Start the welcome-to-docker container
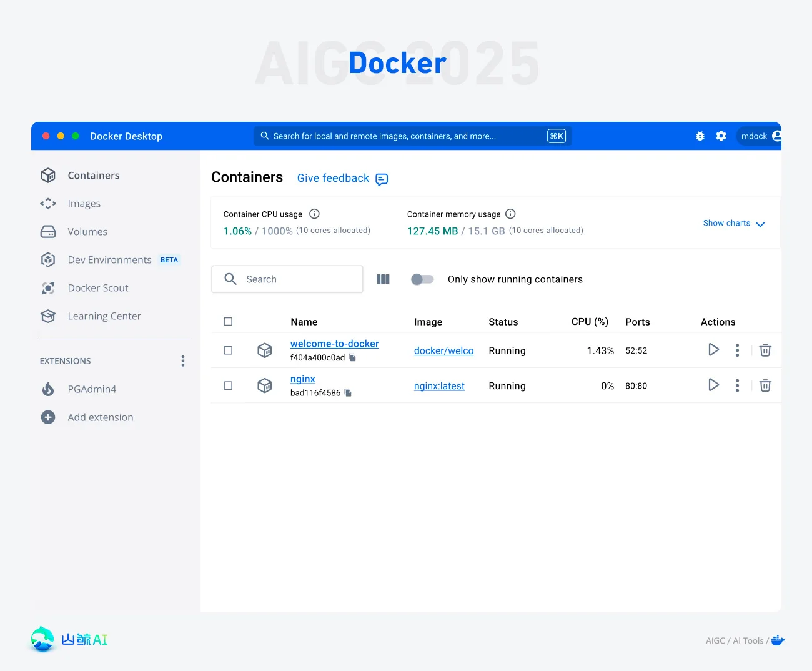 (x=713, y=350)
